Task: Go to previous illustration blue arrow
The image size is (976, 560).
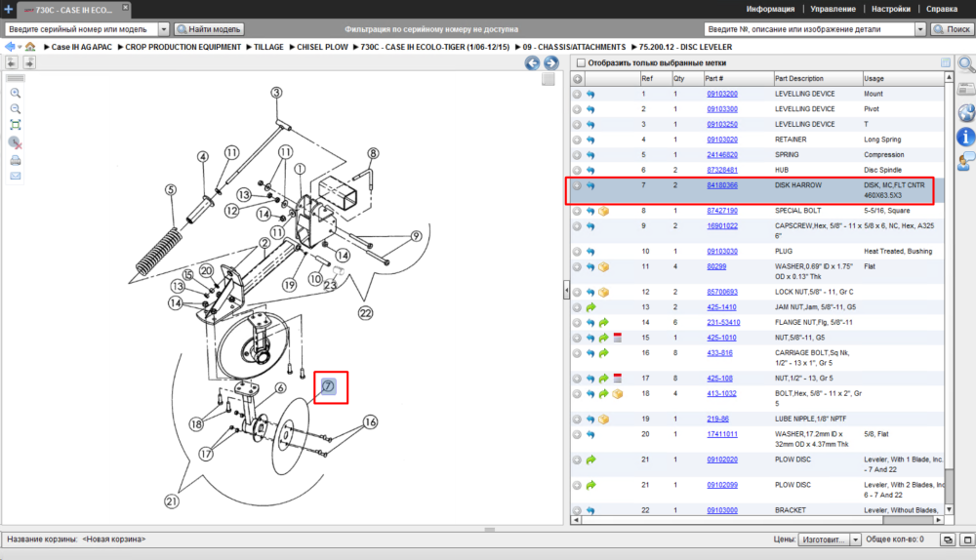Action: (x=532, y=62)
